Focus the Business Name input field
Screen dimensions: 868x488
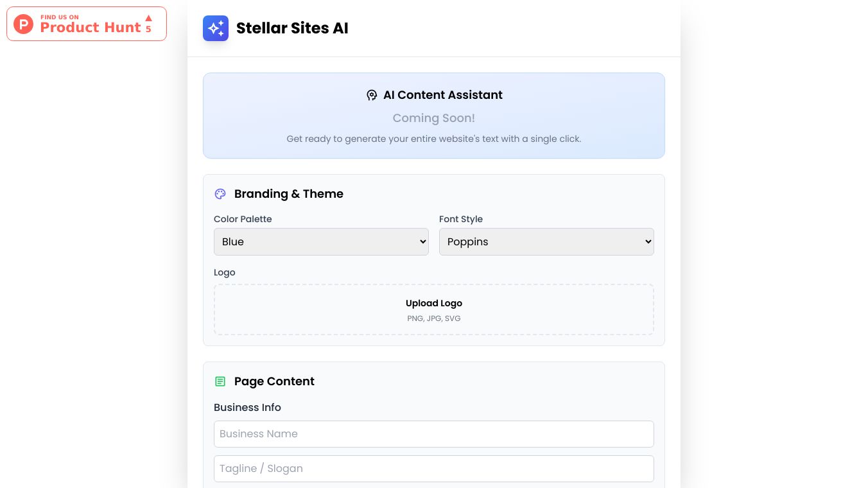(434, 434)
